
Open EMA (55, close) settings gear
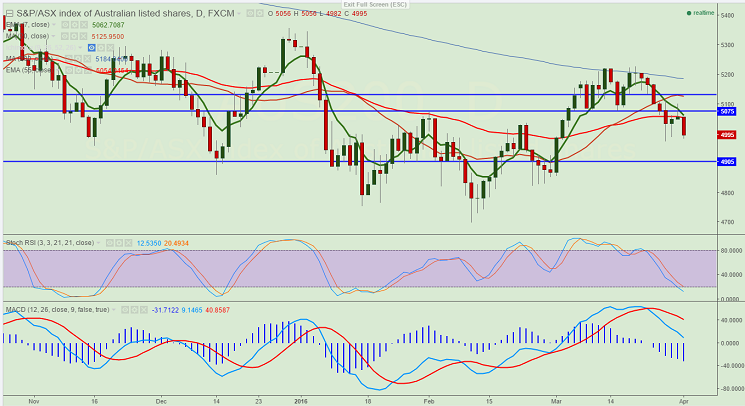pos(78,70)
